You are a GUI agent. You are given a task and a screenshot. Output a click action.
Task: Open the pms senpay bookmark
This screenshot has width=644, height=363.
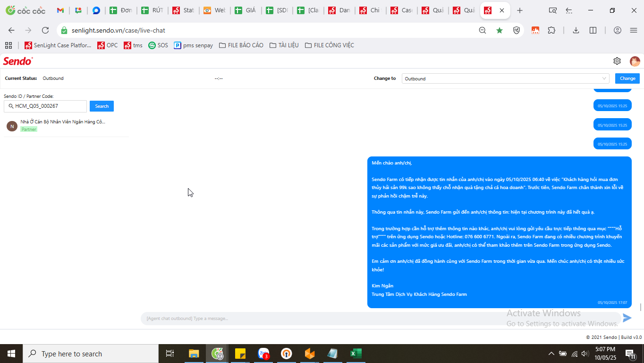[x=194, y=45]
